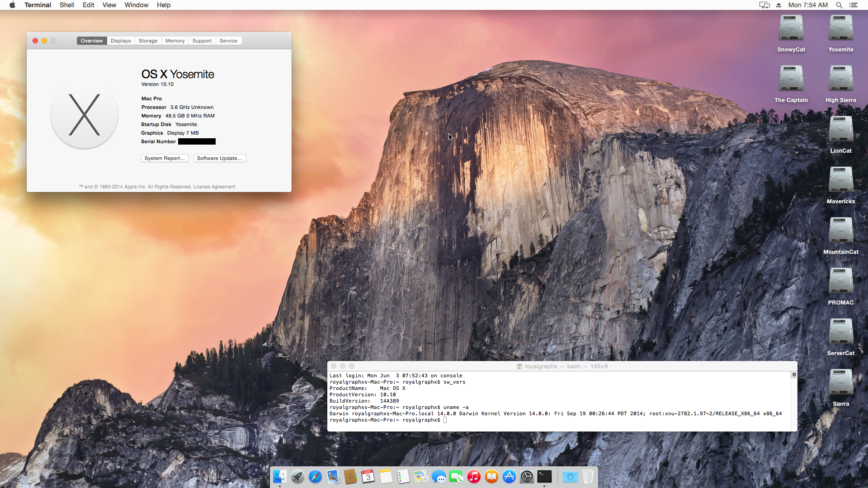
Task: Open Messages app in the Dock
Action: click(x=439, y=476)
